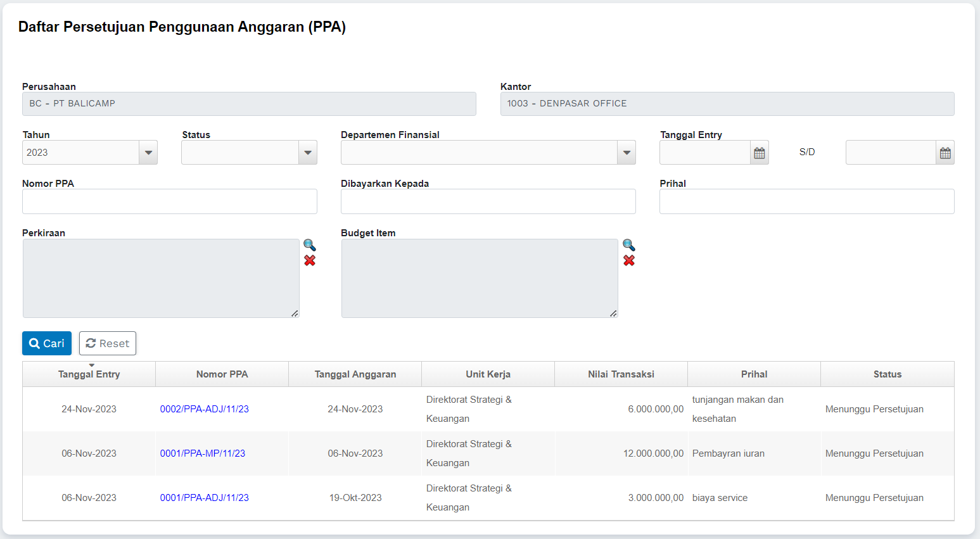Image resolution: width=980 pixels, height=539 pixels.
Task: Open the Tanggal Entry end date calendar
Action: tap(945, 153)
